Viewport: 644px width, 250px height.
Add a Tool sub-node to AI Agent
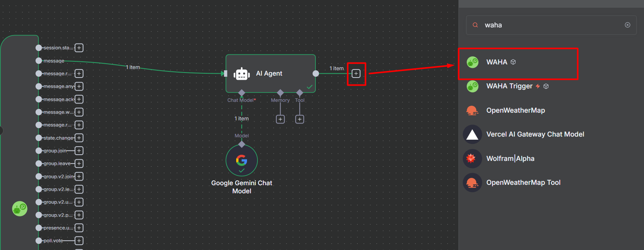pyautogui.click(x=300, y=119)
